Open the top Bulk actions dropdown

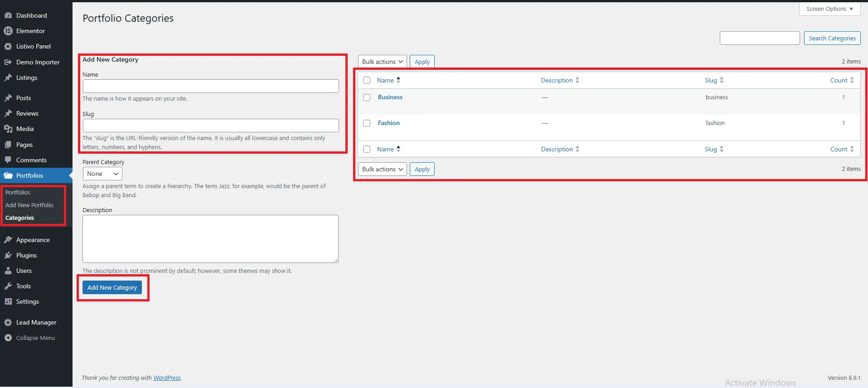click(383, 62)
